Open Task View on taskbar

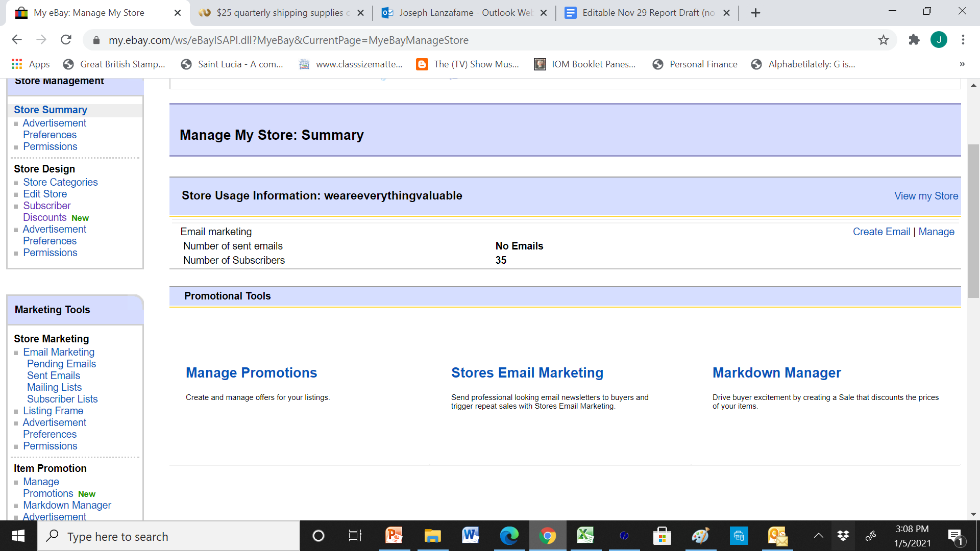[x=355, y=536]
